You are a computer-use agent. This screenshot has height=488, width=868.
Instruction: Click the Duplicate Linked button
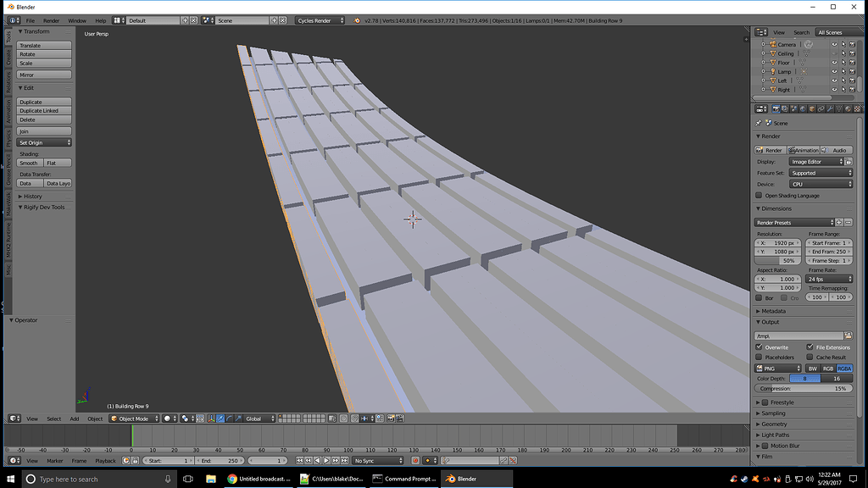pyautogui.click(x=44, y=111)
